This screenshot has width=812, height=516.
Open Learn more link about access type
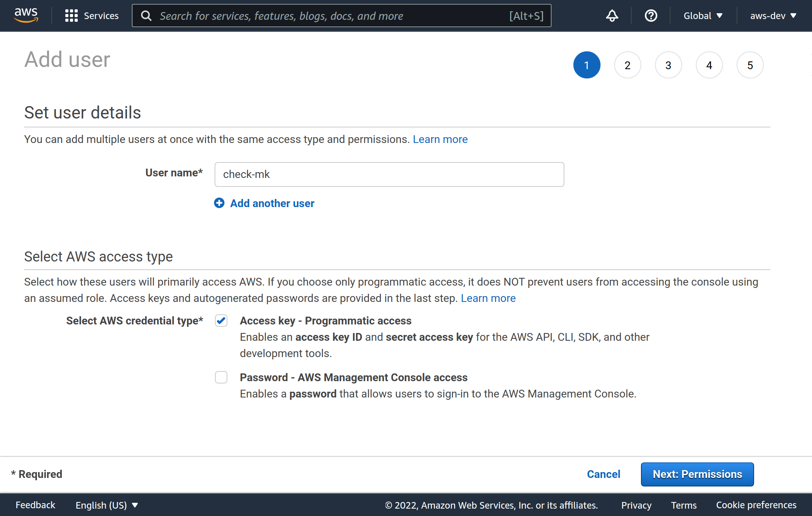click(488, 298)
